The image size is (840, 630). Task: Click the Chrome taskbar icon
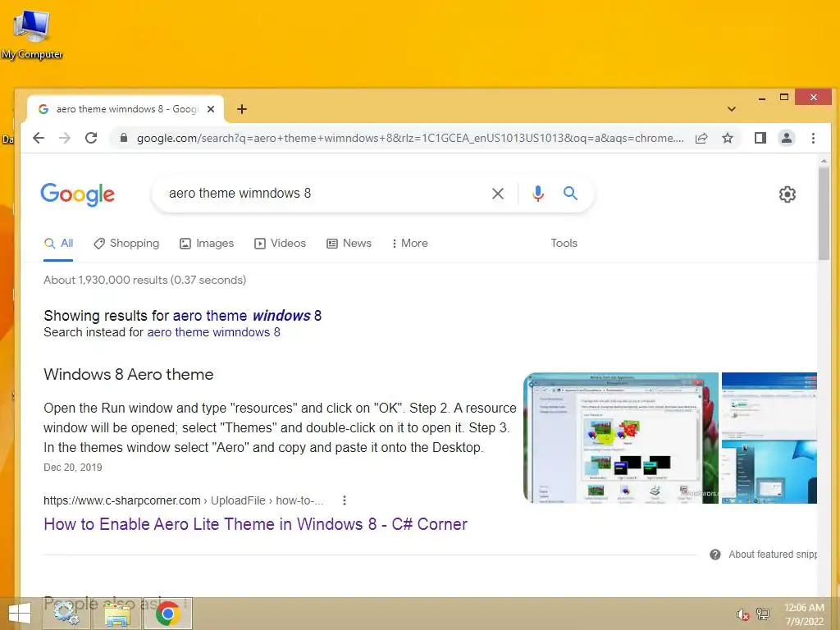[x=168, y=614]
